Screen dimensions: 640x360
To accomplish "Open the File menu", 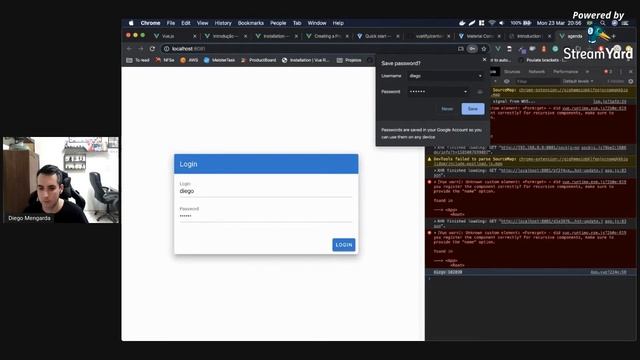I will pyautogui.click(x=171, y=23).
